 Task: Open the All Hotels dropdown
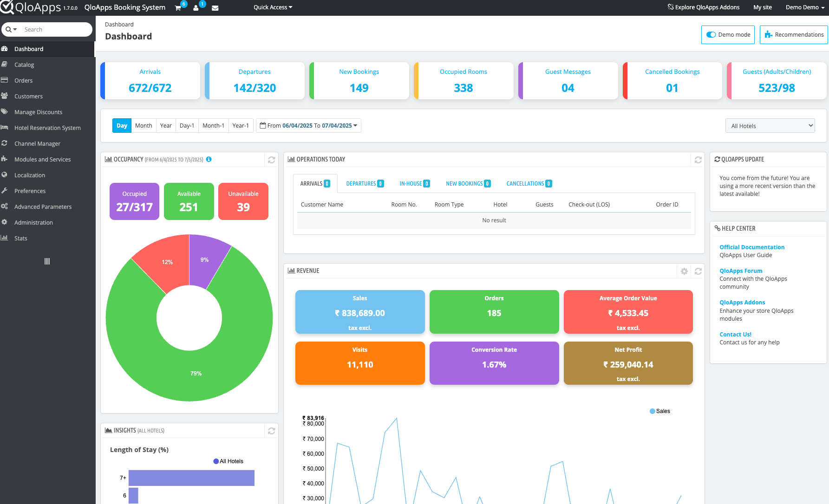[x=770, y=126]
